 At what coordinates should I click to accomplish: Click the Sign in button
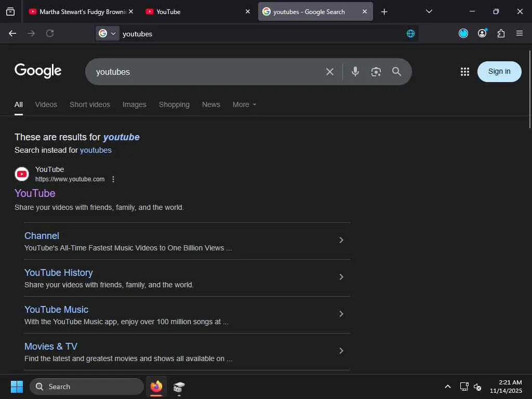coord(499,72)
